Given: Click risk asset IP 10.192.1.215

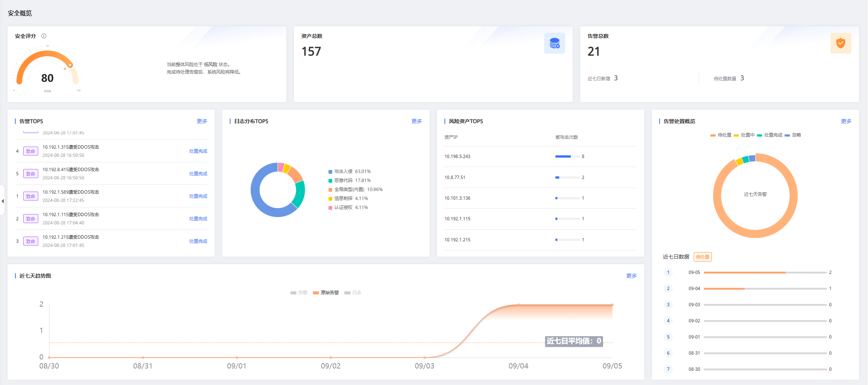Looking at the screenshot, I should pyautogui.click(x=457, y=240).
